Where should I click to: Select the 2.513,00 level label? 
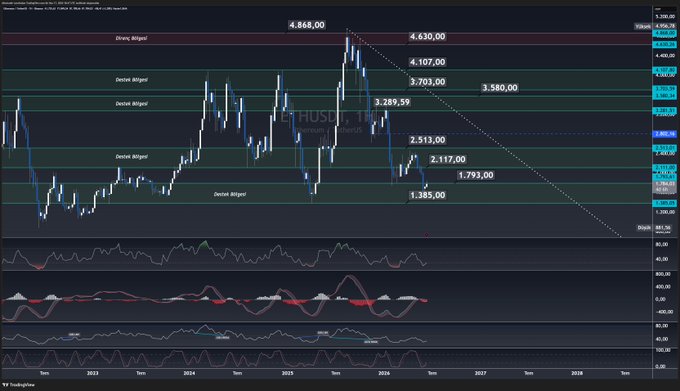[x=427, y=140]
